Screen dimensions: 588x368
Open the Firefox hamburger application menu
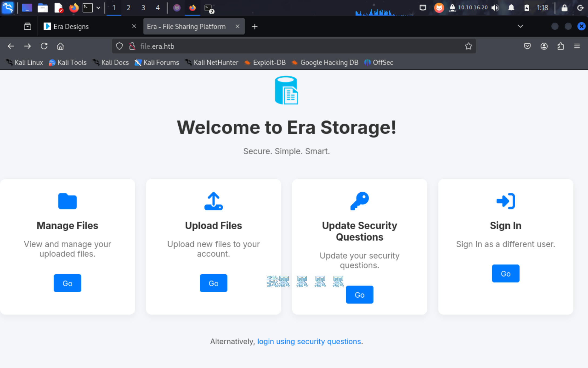(x=577, y=46)
